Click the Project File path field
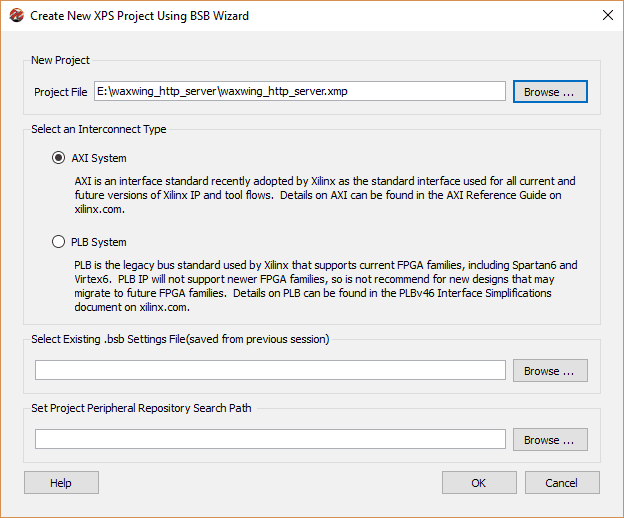The height and width of the screenshot is (518, 624). coord(300,91)
